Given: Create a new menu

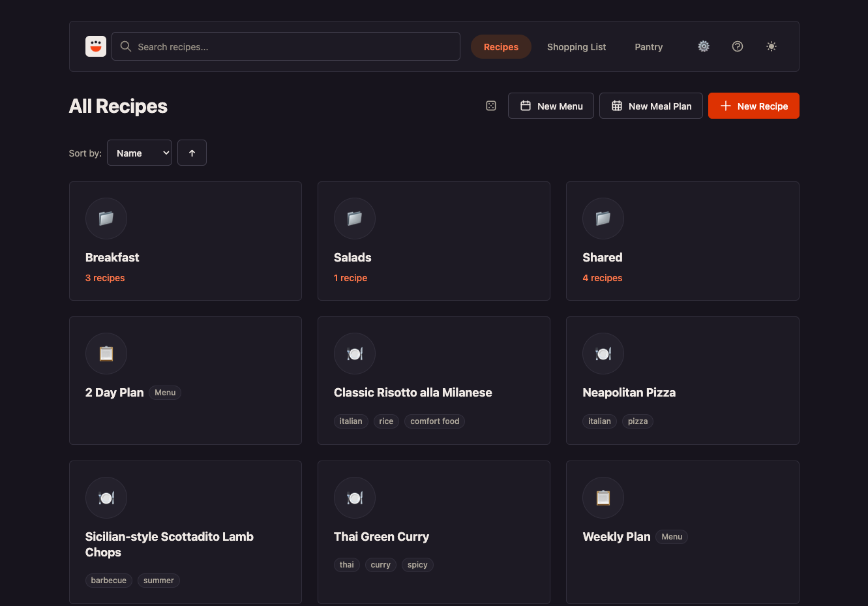Looking at the screenshot, I should (x=551, y=106).
